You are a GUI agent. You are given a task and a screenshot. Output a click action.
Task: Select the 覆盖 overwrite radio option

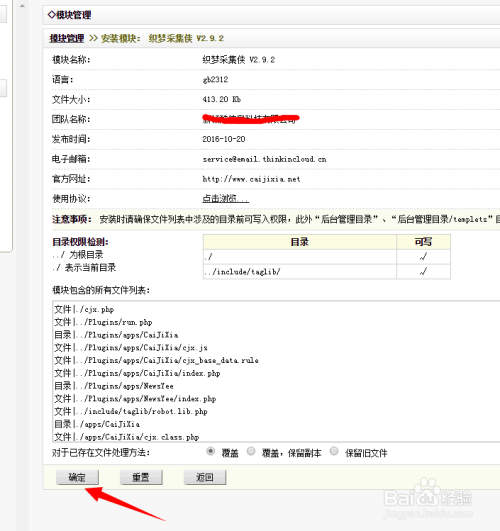(210, 451)
